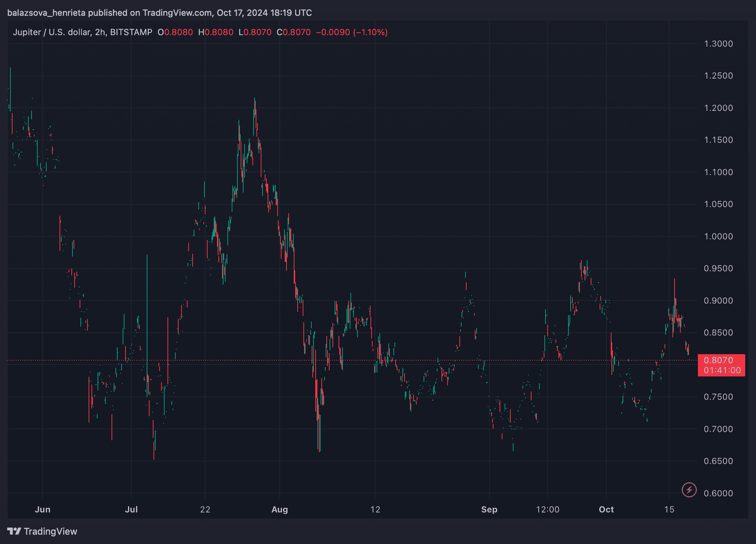Click the Sep label on time axis

point(489,510)
